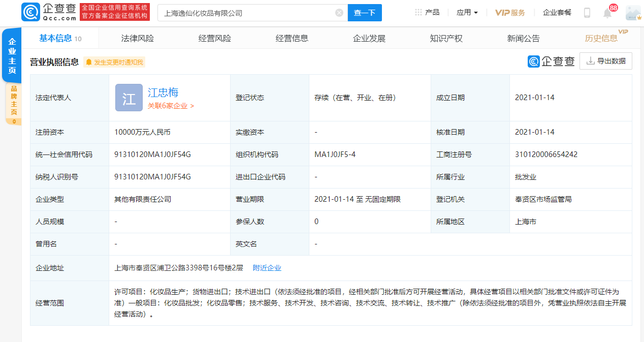Open VIP服务 page
The image size is (644, 342).
click(x=510, y=12)
